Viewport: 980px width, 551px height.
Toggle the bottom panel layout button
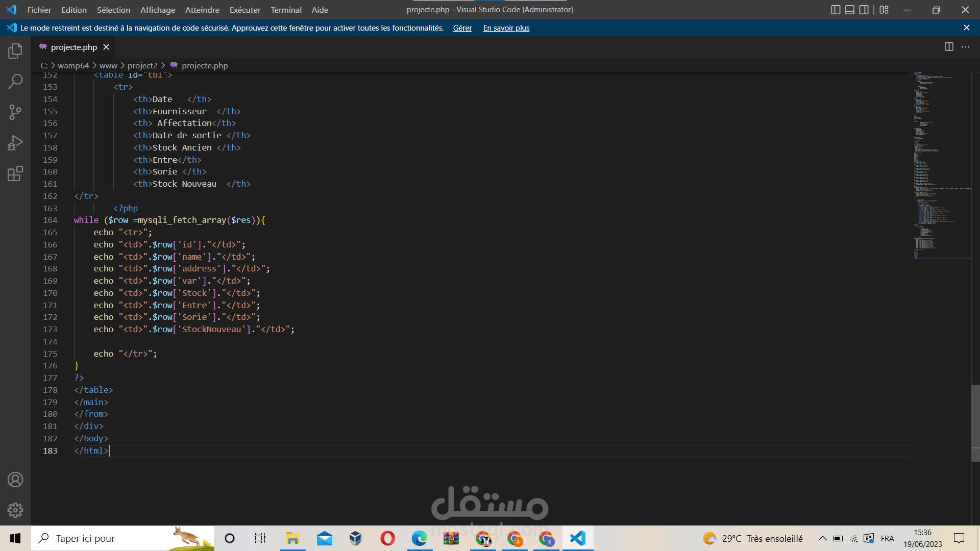point(850,10)
